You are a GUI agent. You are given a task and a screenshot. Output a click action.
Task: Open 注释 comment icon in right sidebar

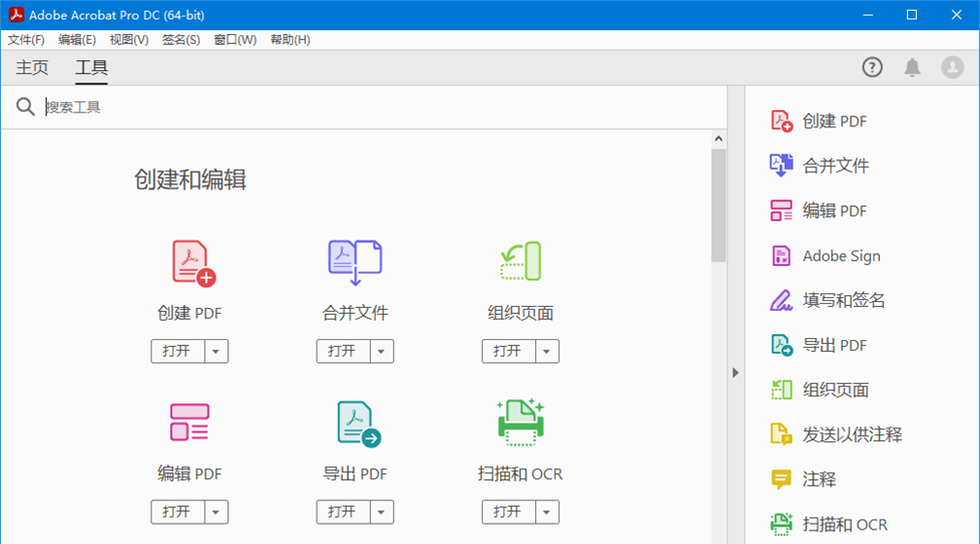pyautogui.click(x=781, y=480)
